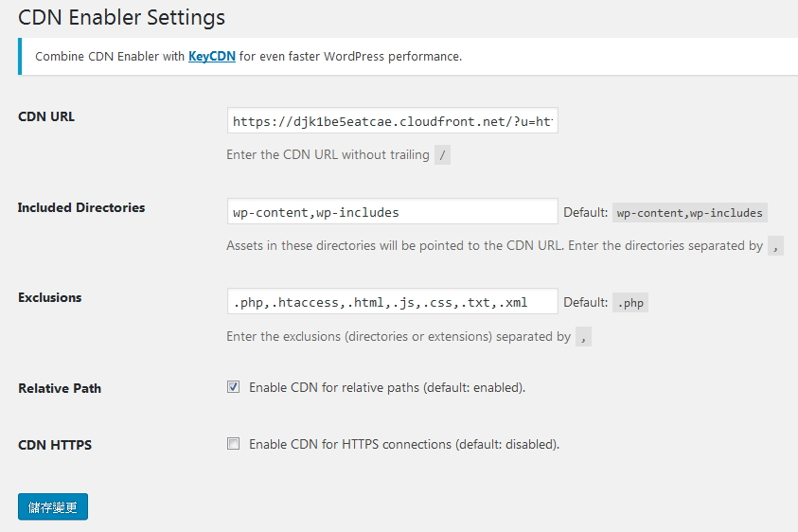Click the 'Enable CDN for HTTPS connections' label
This screenshot has height=532, width=798.
404,444
